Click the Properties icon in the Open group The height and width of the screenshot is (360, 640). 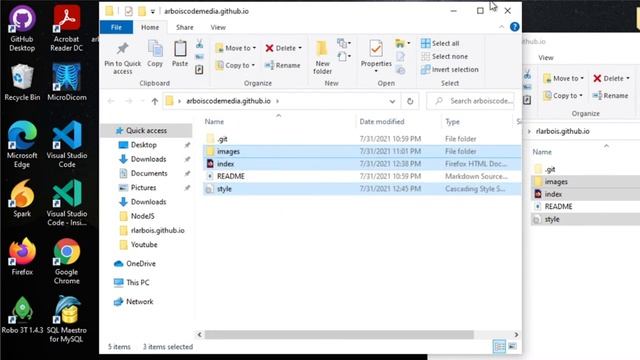point(376,49)
